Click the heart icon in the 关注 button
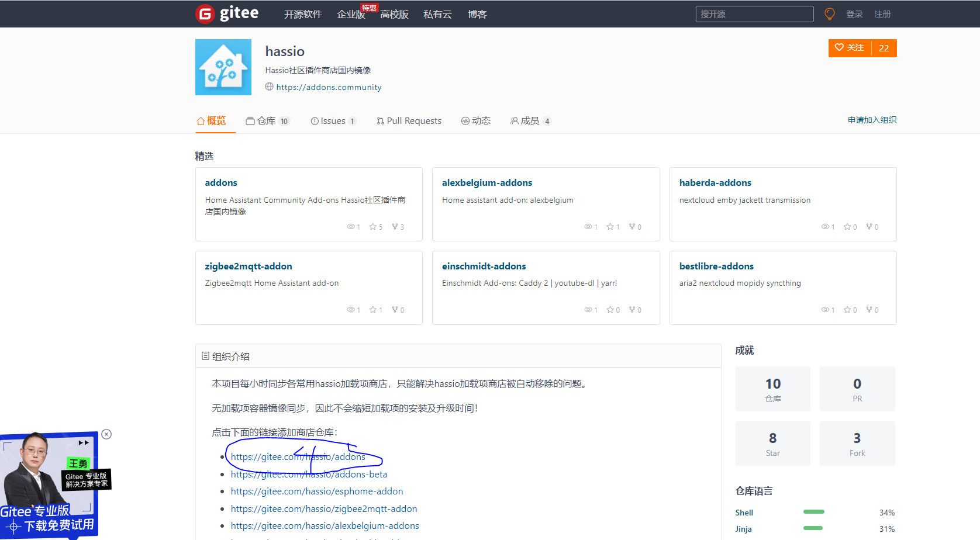 pos(839,48)
